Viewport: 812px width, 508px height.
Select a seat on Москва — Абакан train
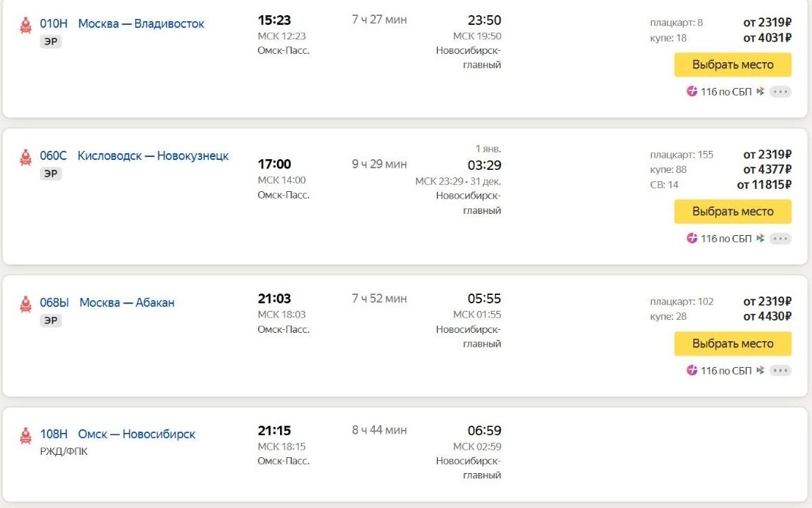(x=732, y=344)
